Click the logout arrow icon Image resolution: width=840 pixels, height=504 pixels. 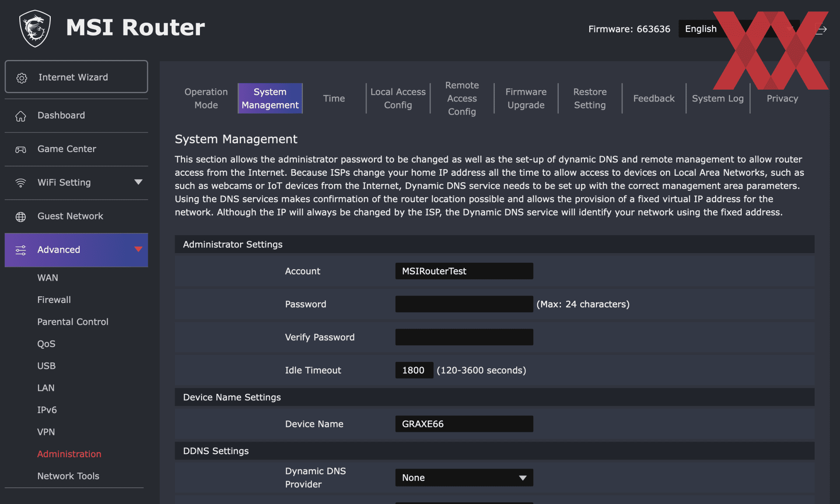[822, 29]
